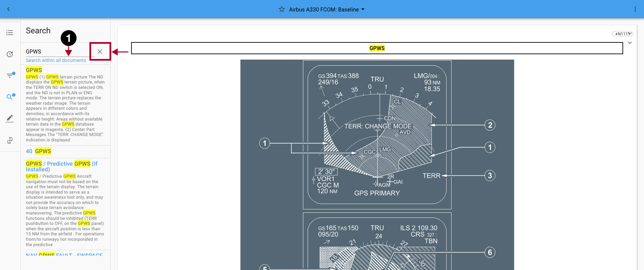Open the '40 GPWS' search result
644x270 pixels.
coord(38,151)
